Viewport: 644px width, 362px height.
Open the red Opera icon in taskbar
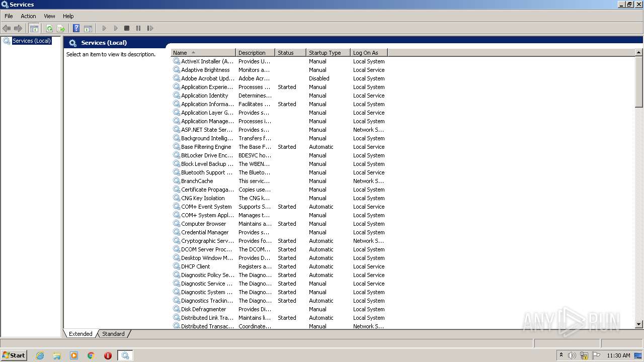tap(108, 355)
